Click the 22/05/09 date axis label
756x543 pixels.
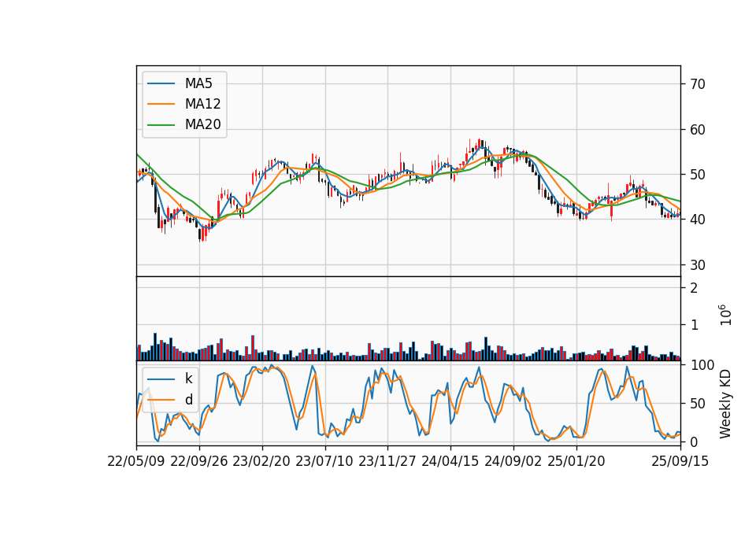coord(136,461)
